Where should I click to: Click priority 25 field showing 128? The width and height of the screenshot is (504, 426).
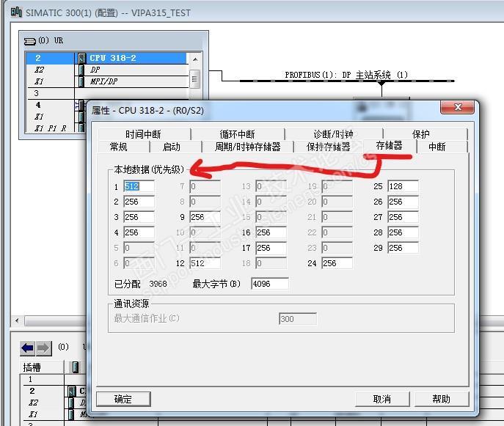[x=403, y=186]
